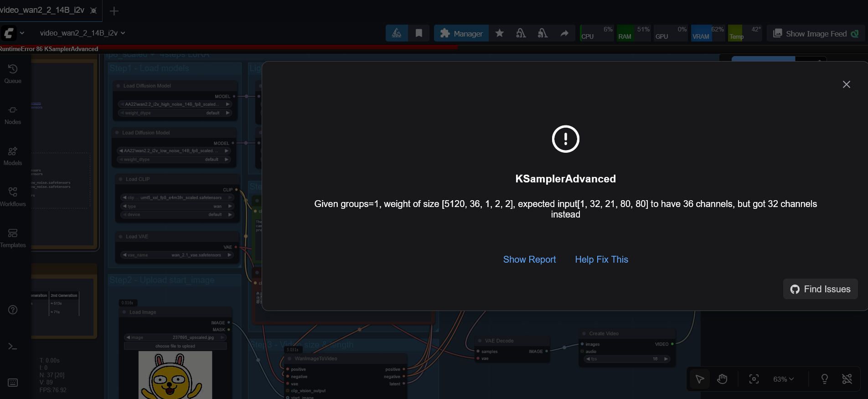Add a new workflow tab with plus
This screenshot has width=868, height=399.
(x=114, y=11)
